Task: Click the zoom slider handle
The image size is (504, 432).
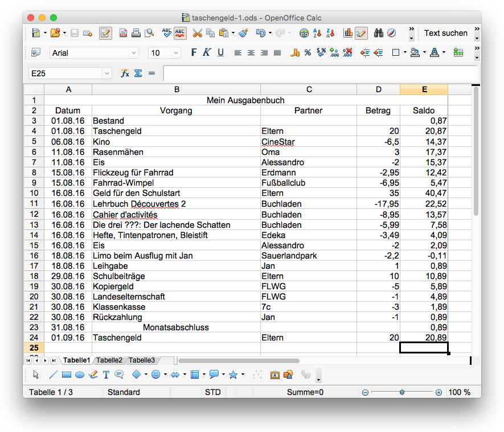Action: (x=402, y=392)
